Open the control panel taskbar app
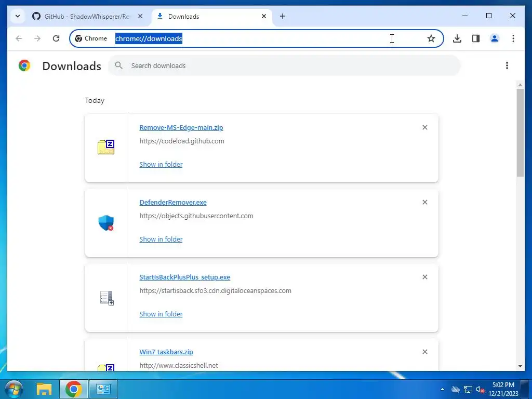The width and height of the screenshot is (532, 399). click(x=103, y=389)
